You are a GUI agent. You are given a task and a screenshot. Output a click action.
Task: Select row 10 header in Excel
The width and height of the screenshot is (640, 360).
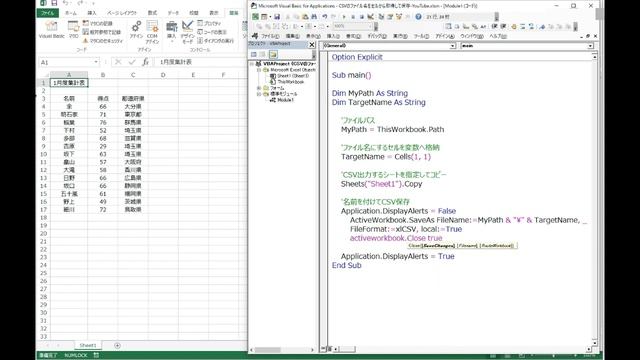point(43,154)
